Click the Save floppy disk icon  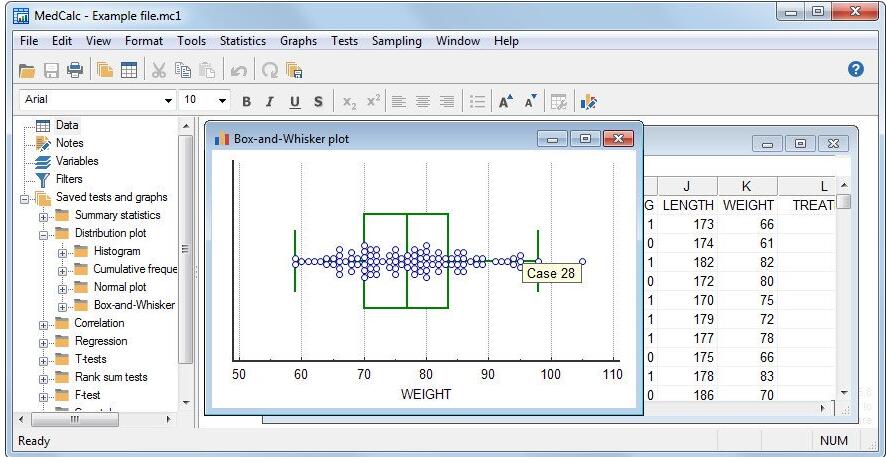click(x=51, y=71)
